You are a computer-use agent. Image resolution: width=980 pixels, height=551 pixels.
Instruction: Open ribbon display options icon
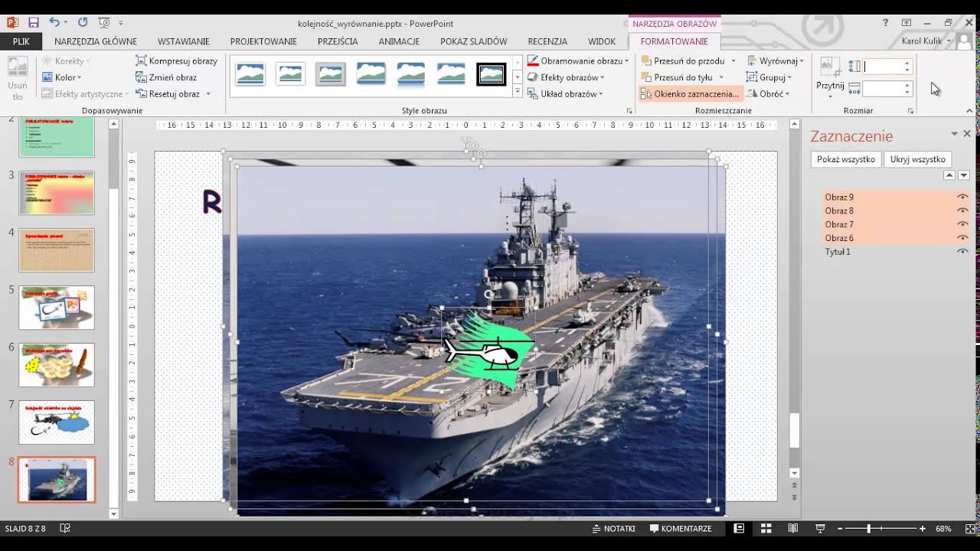pos(906,23)
